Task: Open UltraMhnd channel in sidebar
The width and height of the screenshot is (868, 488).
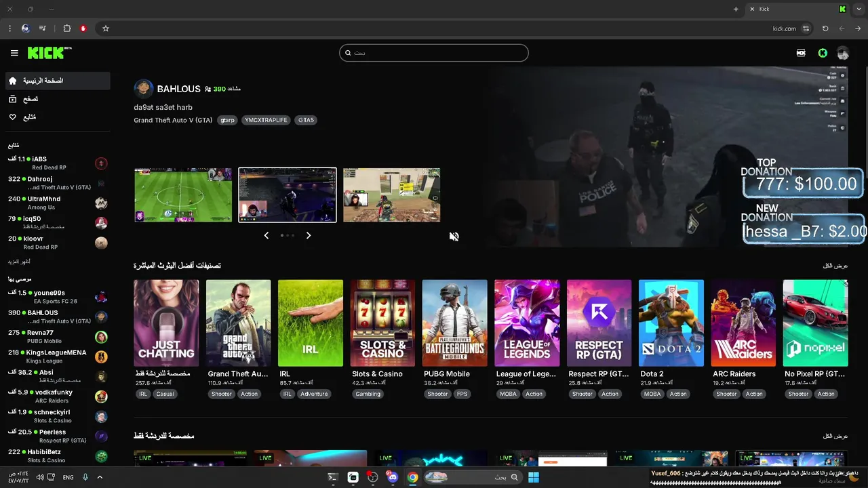Action: click(58, 203)
